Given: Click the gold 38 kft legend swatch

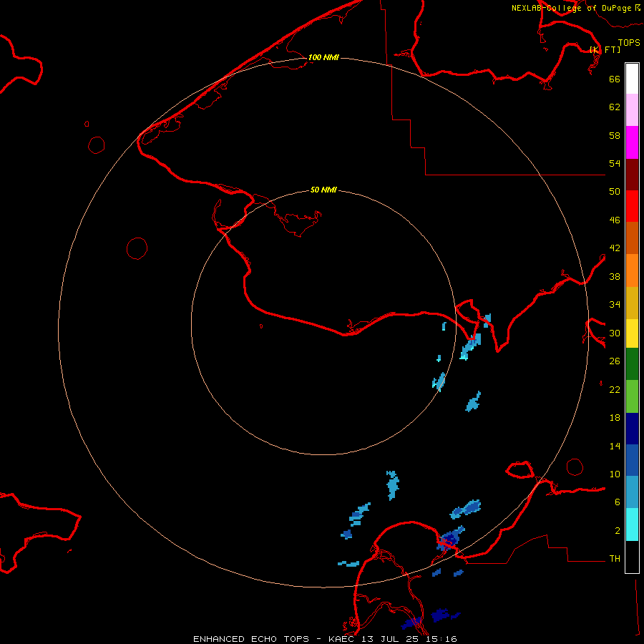Looking at the screenshot, I should [632, 303].
